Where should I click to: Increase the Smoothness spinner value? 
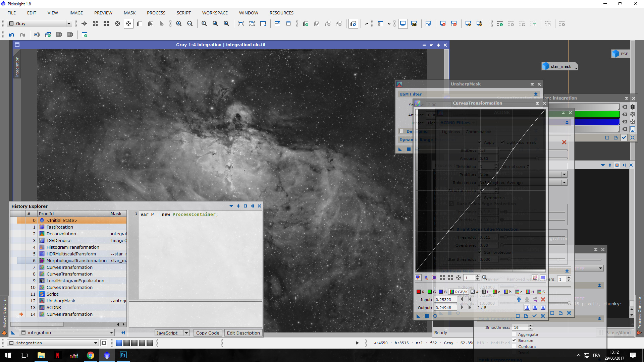point(530,326)
